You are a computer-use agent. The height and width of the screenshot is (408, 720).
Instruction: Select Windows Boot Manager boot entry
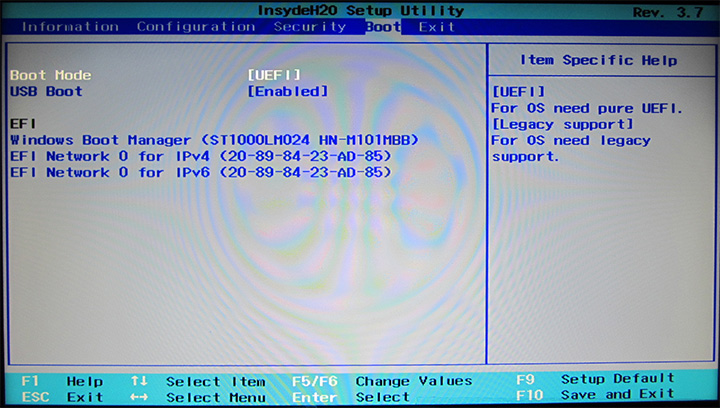coord(214,140)
